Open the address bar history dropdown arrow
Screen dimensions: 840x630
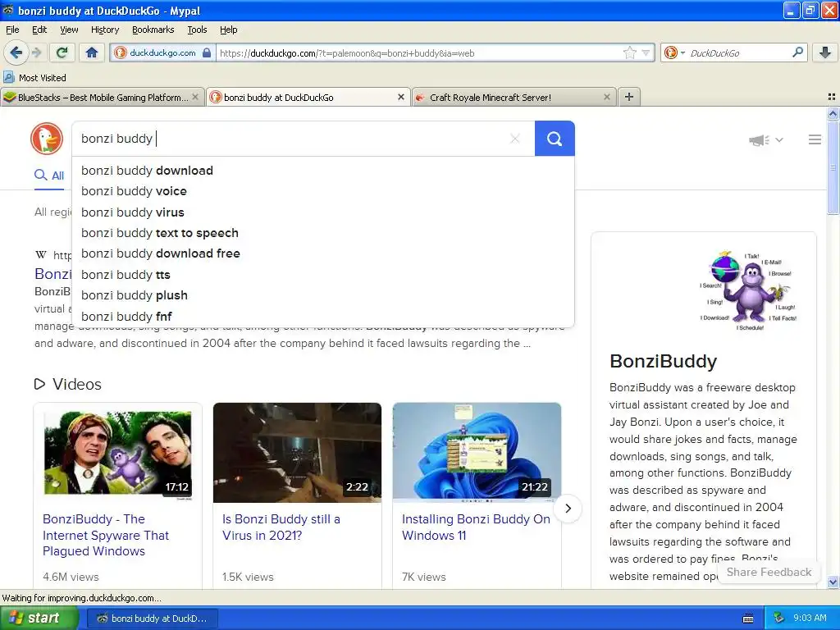tap(646, 52)
